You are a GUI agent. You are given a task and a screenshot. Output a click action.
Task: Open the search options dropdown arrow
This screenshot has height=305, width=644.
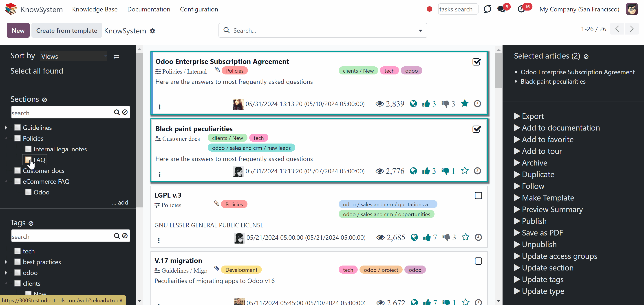click(421, 30)
